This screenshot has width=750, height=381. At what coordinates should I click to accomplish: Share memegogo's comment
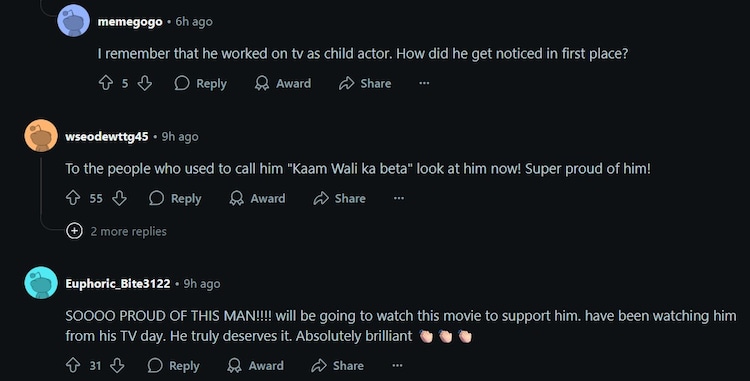pyautogui.click(x=365, y=84)
